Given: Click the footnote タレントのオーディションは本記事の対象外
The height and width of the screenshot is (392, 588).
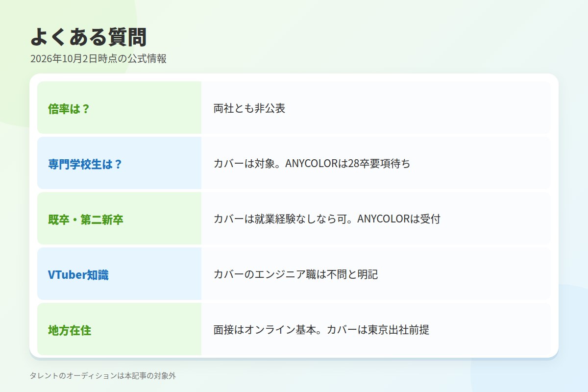Looking at the screenshot, I should 103,376.
